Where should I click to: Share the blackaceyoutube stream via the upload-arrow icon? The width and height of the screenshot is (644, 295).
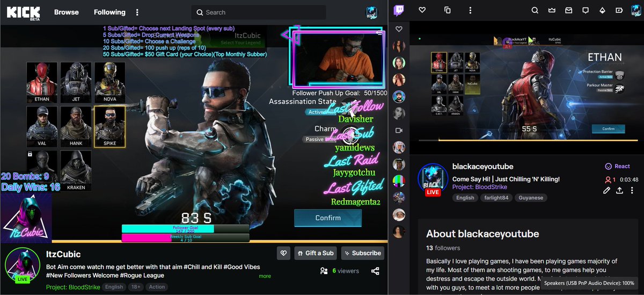click(619, 190)
